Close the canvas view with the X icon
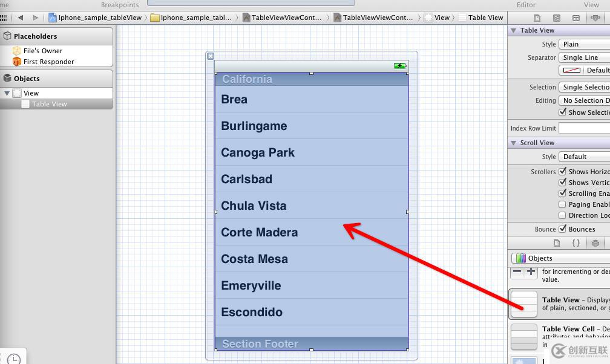The width and height of the screenshot is (610, 364). coord(211,56)
